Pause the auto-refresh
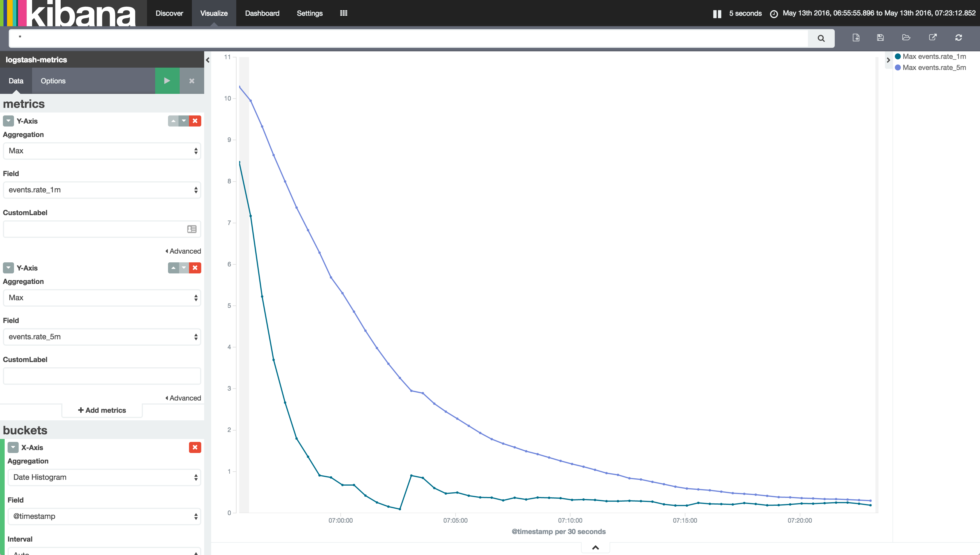 point(717,14)
